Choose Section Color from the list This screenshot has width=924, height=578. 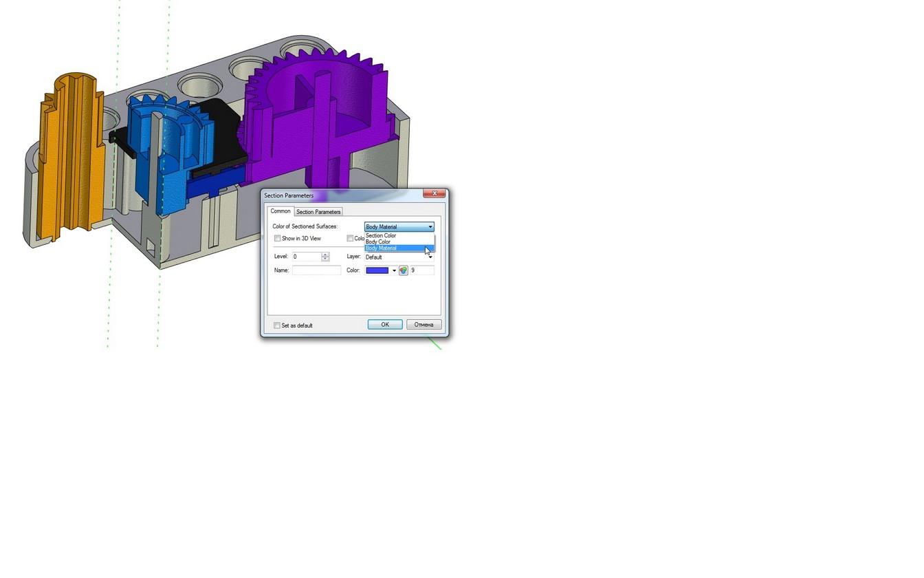click(x=381, y=235)
